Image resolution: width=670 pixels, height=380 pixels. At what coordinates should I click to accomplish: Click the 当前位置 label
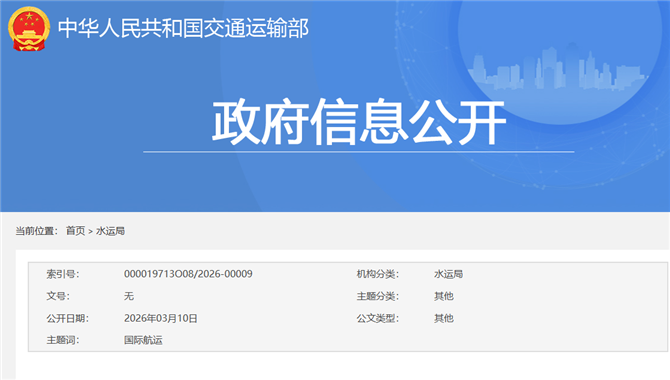coord(36,231)
